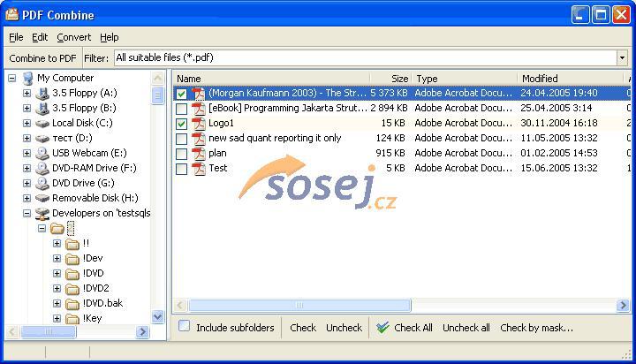Click the folder tree vertical scrollbar thumb
Screen dimensions: 636x364
click(x=157, y=95)
